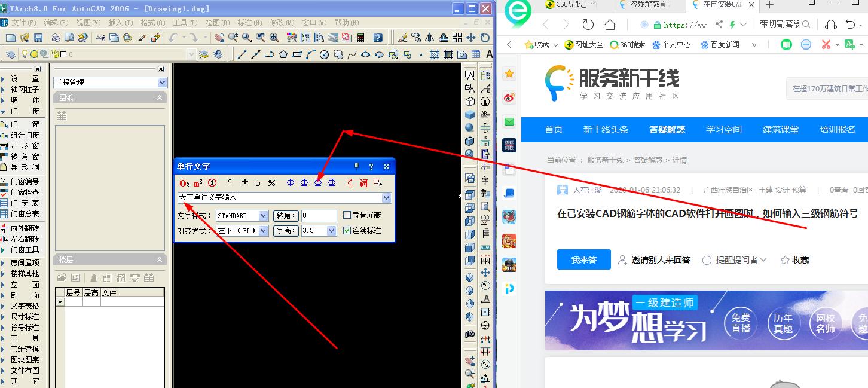Click the AutoCAD Save toolbar icon

pos(38,38)
